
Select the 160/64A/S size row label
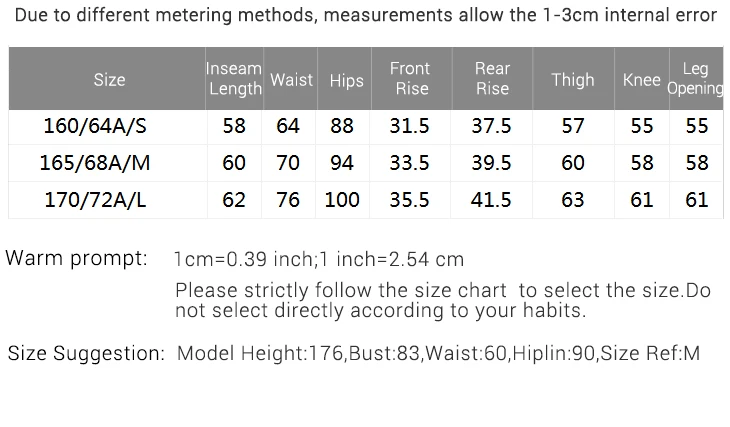coord(95,126)
